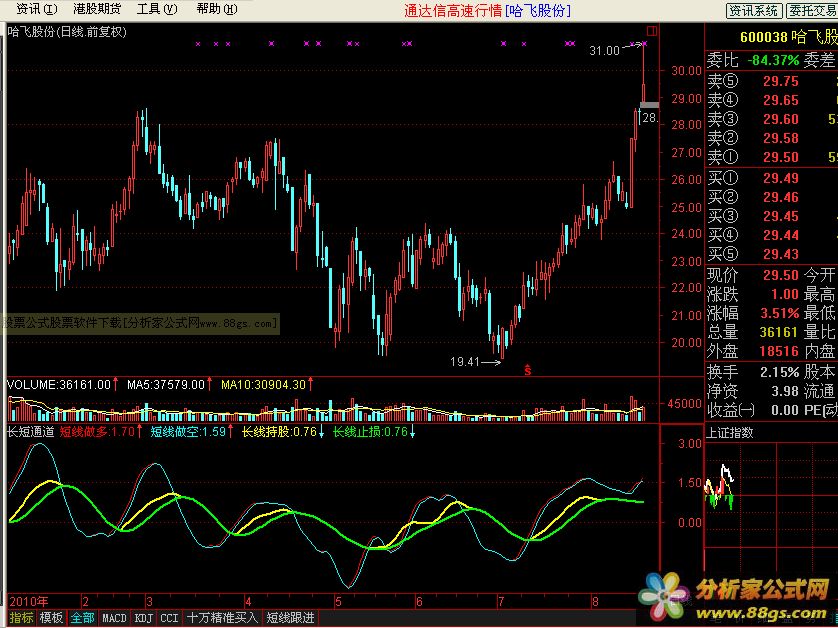Click the 净资 value 3.98

tap(784, 391)
